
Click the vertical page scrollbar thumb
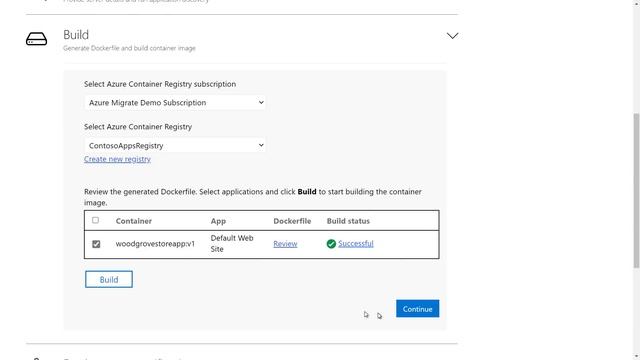point(636,191)
